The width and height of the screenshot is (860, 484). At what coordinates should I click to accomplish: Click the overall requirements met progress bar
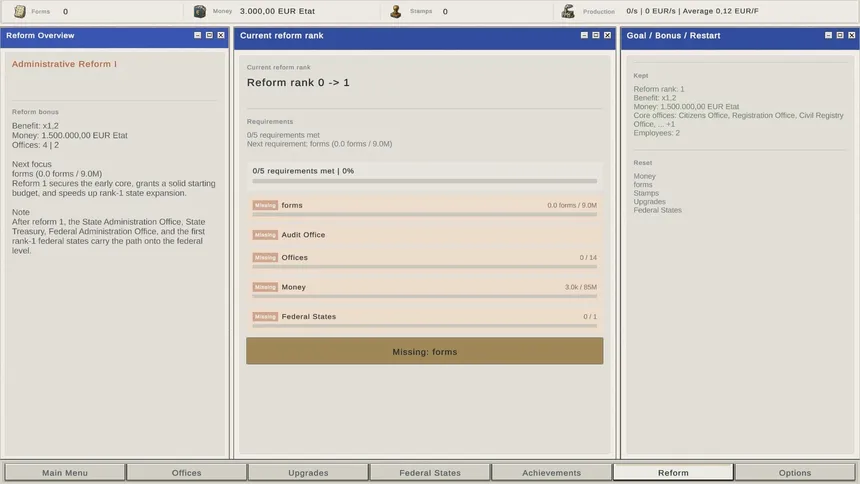coord(425,181)
